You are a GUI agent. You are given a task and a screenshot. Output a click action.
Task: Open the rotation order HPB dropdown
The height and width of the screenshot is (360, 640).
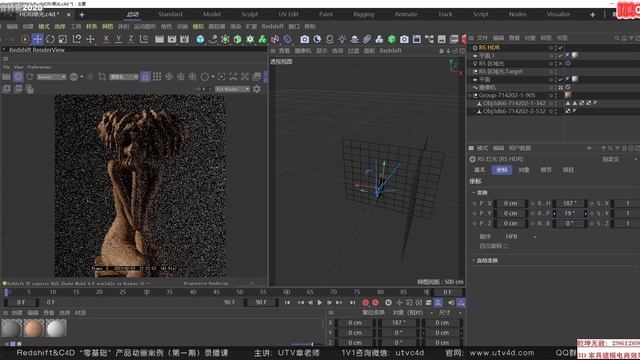point(521,237)
